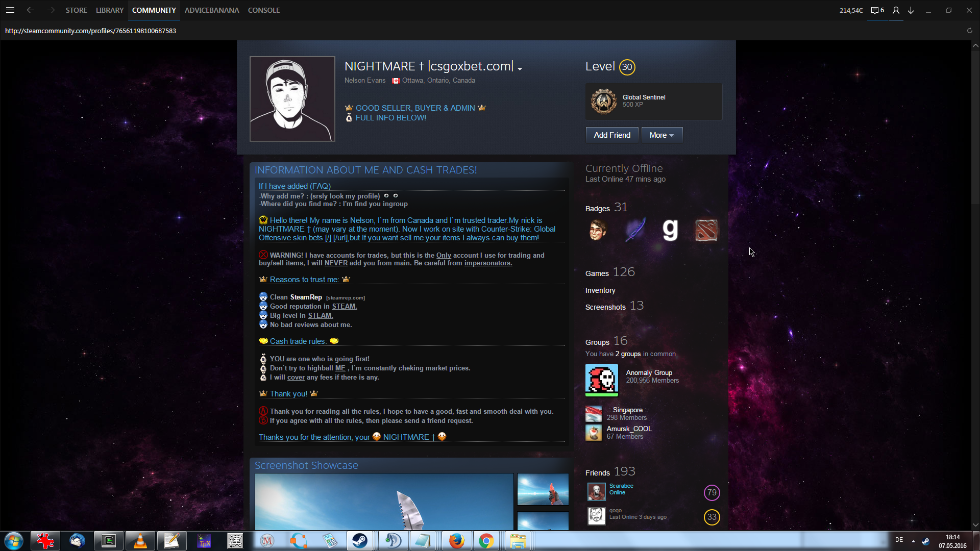
Task: Click the Garry's Mod badge icon
Action: pyautogui.click(x=670, y=230)
